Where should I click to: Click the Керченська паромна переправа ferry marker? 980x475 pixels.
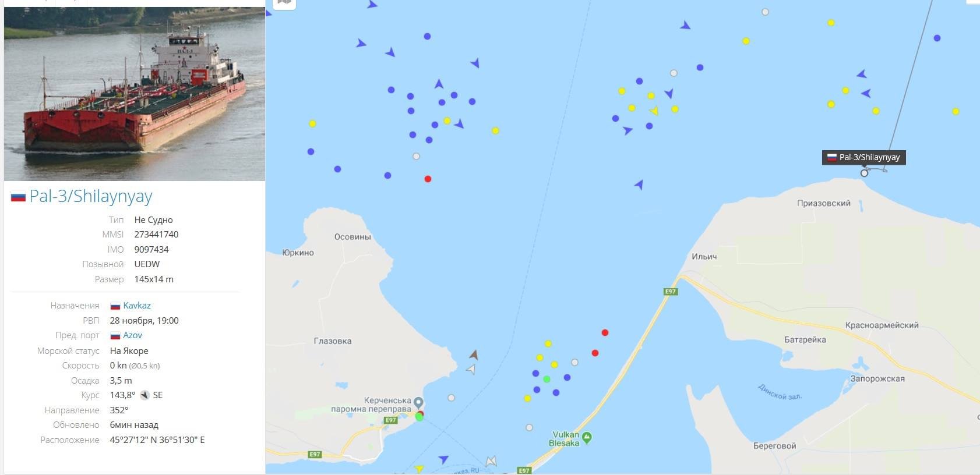tap(418, 402)
